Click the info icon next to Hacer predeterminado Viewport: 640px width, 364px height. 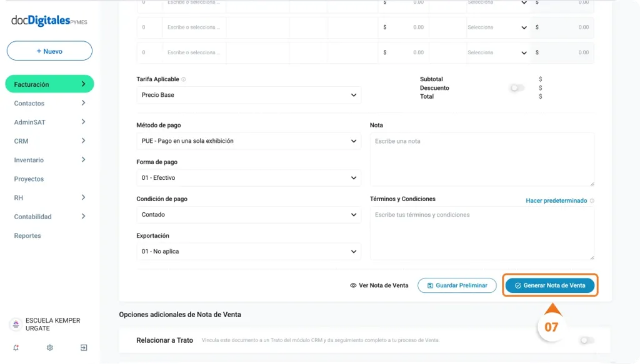[x=592, y=200]
